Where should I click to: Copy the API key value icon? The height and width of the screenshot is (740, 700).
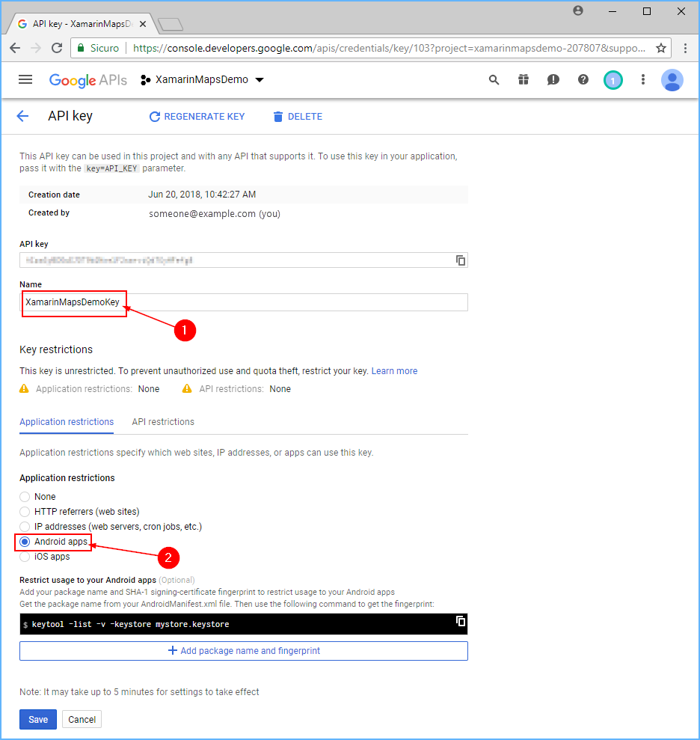point(461,260)
